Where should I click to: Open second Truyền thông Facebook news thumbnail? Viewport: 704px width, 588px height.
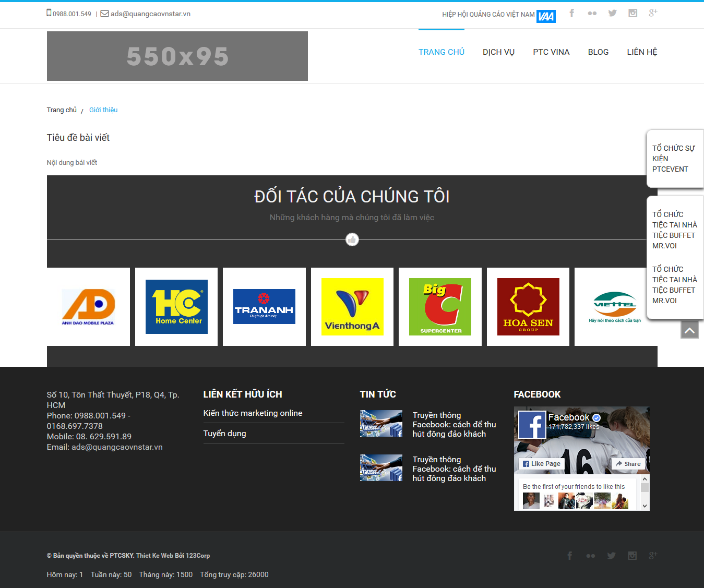coord(381,468)
